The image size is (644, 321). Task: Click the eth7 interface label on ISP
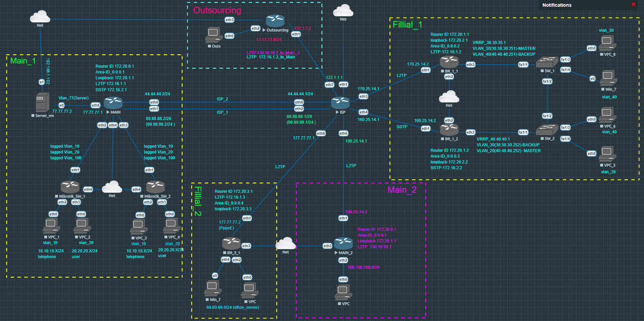[x=329, y=85]
